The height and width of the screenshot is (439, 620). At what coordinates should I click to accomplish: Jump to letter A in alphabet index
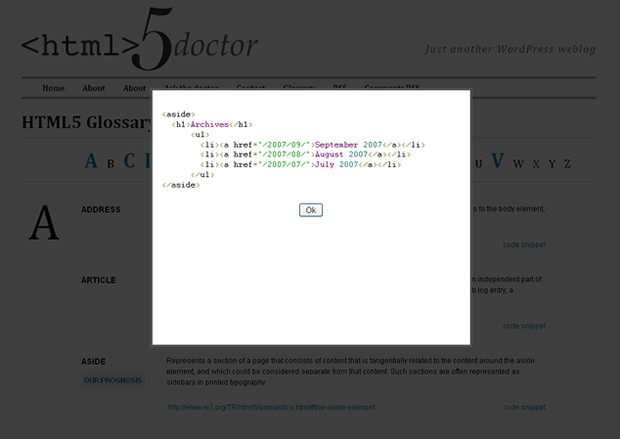(91, 161)
